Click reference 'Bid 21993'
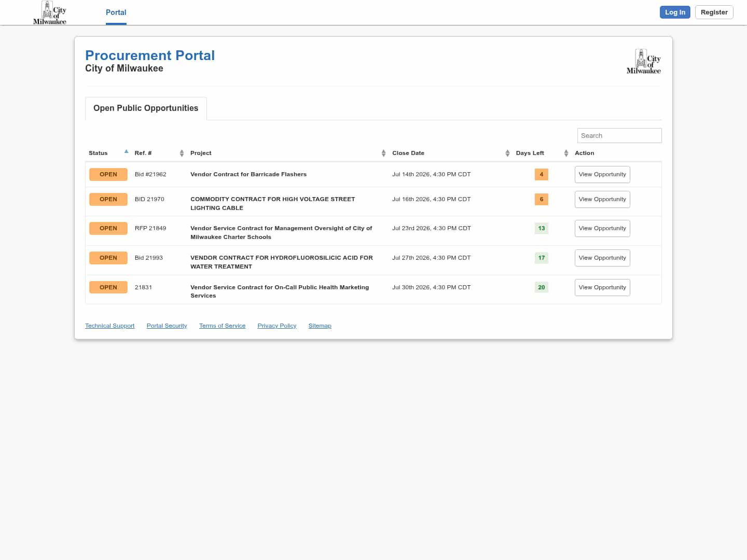 pos(149,258)
